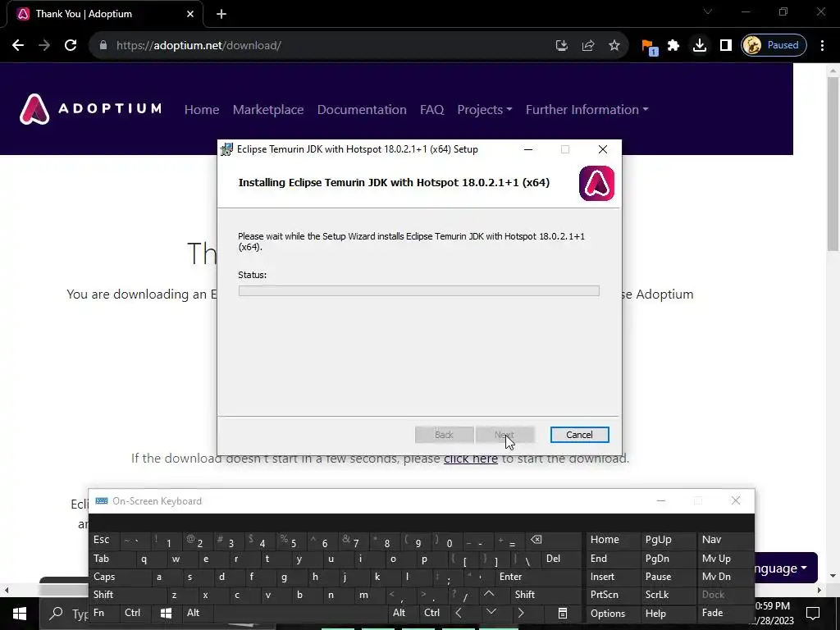Click the context menu key on keyboard
Screen dimensions: 840x630
click(562, 613)
